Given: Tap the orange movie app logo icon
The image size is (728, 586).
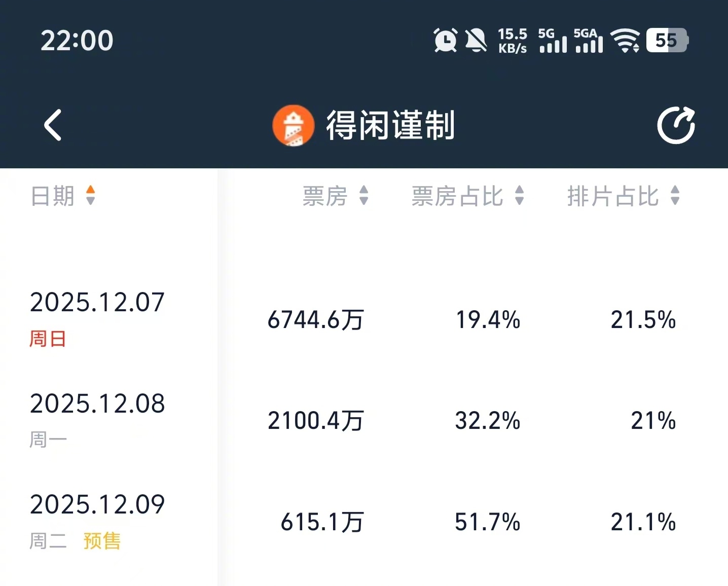Looking at the screenshot, I should point(294,125).
